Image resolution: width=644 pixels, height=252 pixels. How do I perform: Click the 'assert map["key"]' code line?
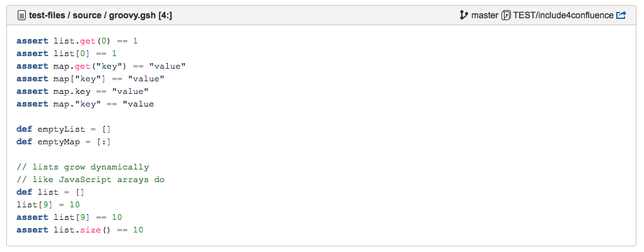(x=90, y=79)
